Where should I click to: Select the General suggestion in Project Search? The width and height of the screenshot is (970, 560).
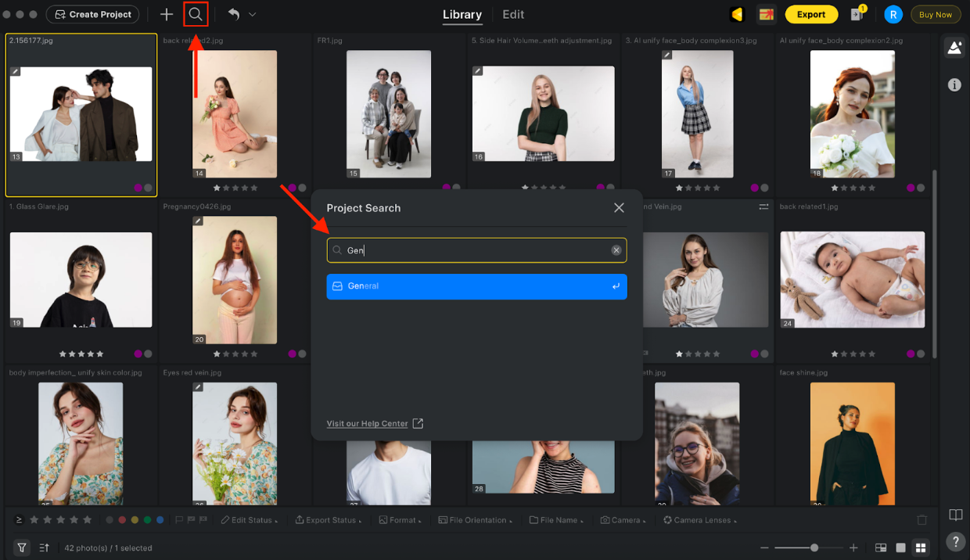pos(476,287)
